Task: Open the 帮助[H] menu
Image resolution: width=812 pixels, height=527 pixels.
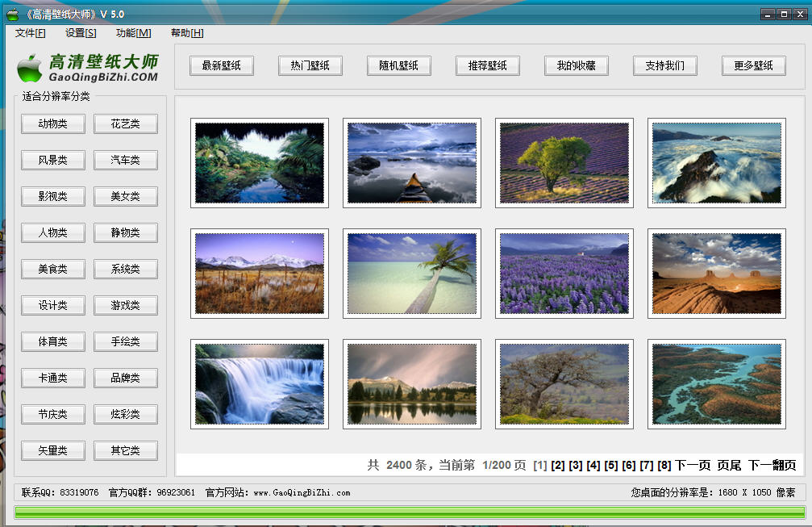Action: pos(187,33)
